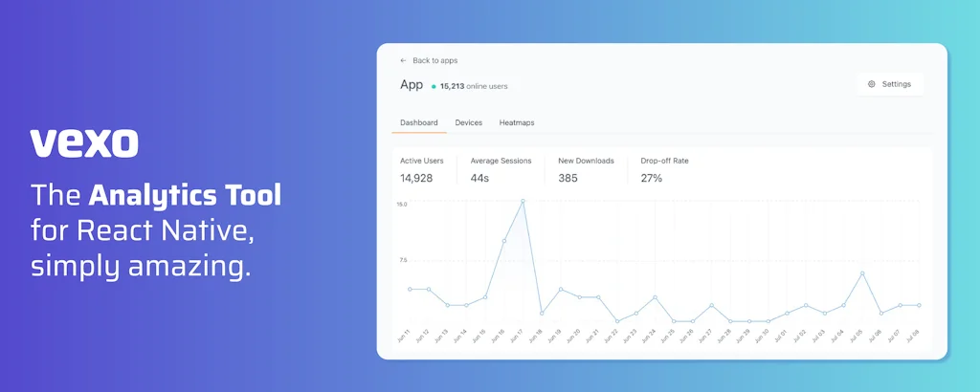The image size is (980, 392).
Task: Click the Jul 05 data point on chart
Action: [862, 273]
